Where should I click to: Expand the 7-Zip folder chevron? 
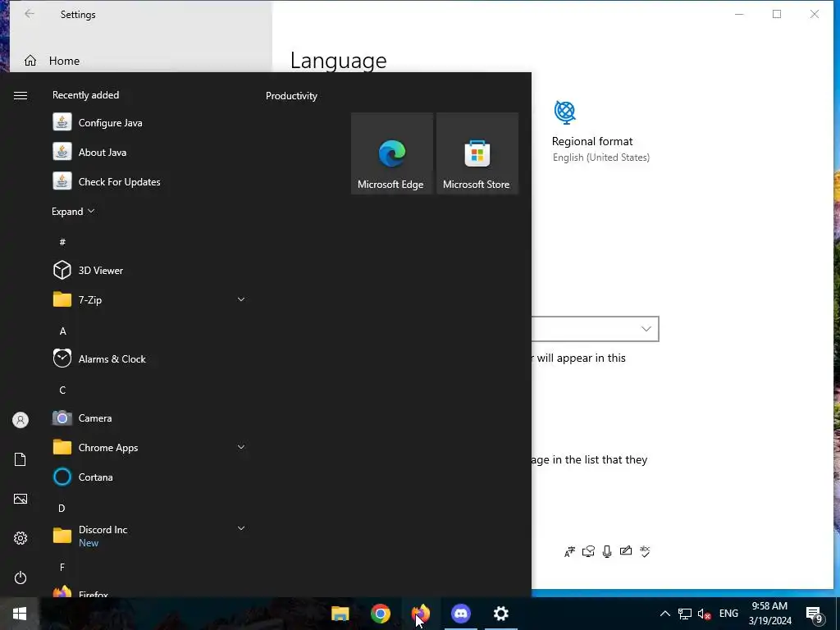point(241,299)
